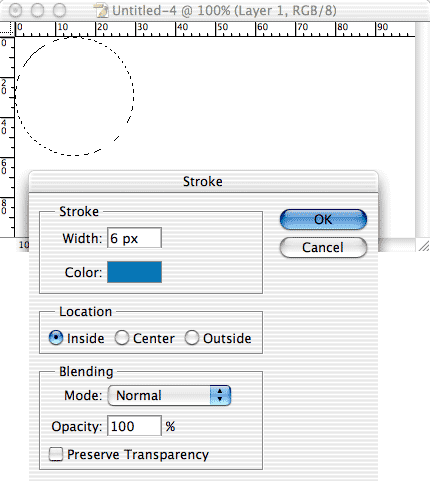The image size is (430, 481).
Task: Click the Opacity percentage field
Action: coord(134,426)
